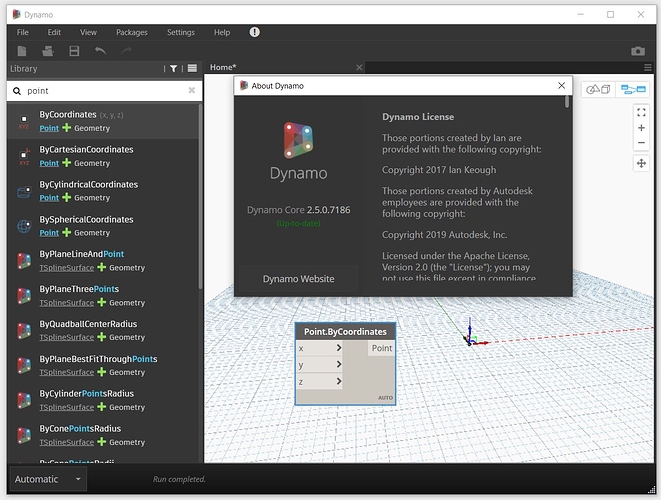Click the AUTO label on the node
Image resolution: width=661 pixels, height=500 pixels.
point(385,398)
